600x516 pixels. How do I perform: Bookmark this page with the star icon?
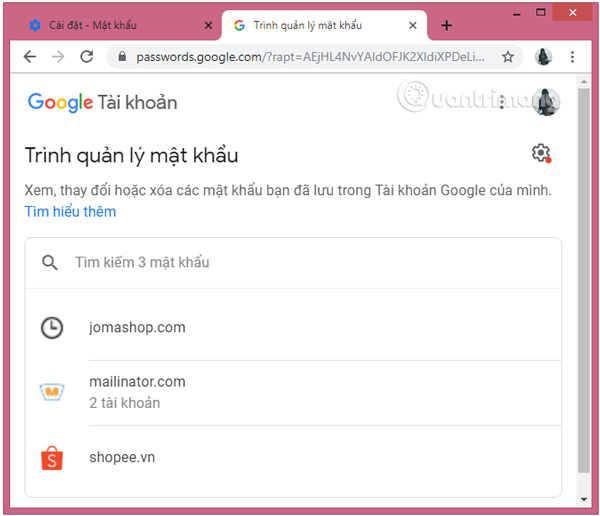coord(508,57)
